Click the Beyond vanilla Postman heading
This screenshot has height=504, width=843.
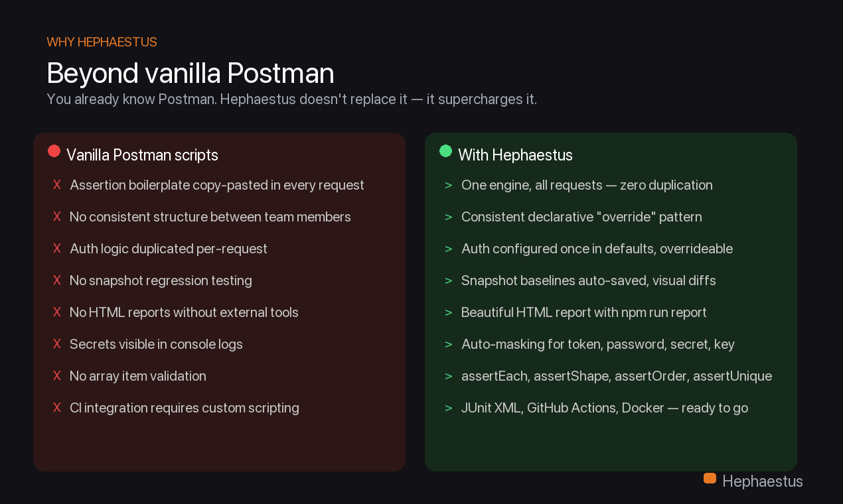[x=190, y=73]
